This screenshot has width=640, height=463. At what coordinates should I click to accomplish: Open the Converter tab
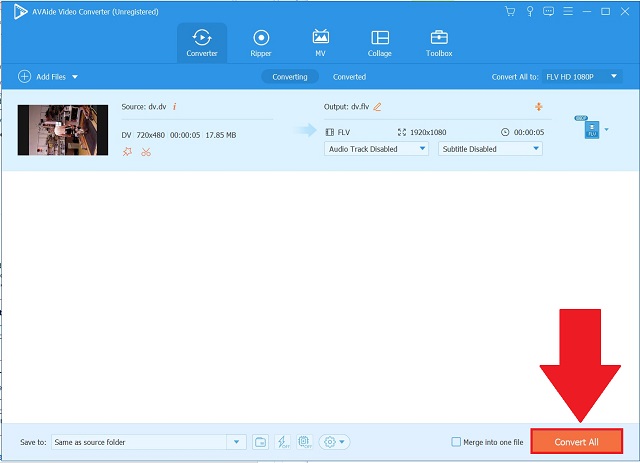click(x=202, y=43)
